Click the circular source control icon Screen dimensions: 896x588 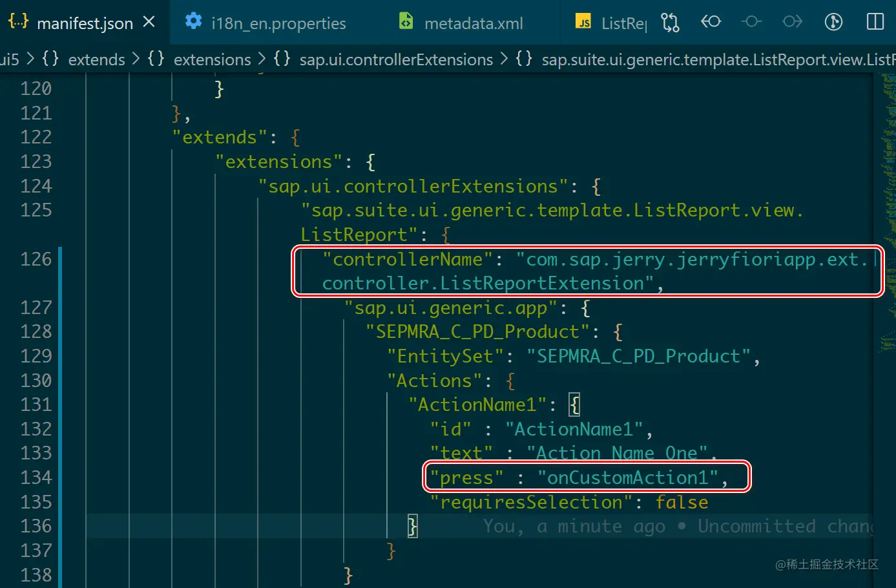[x=833, y=22]
